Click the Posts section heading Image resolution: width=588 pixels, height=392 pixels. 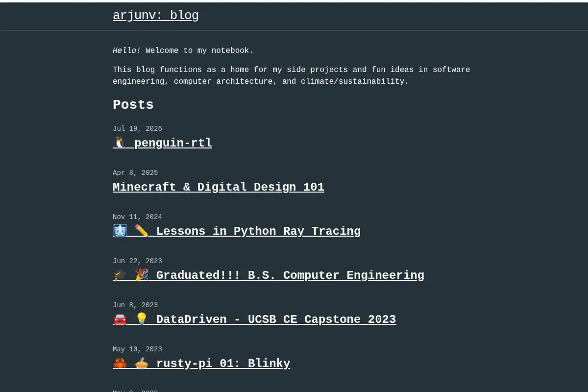133,105
